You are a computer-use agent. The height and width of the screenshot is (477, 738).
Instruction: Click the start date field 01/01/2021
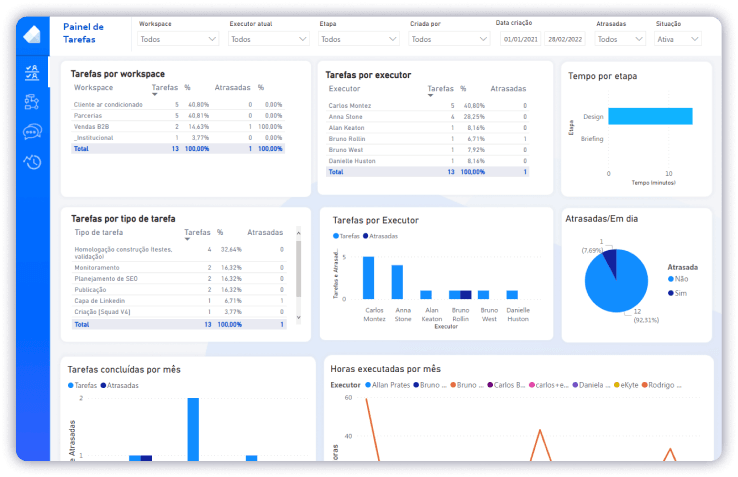coord(521,39)
